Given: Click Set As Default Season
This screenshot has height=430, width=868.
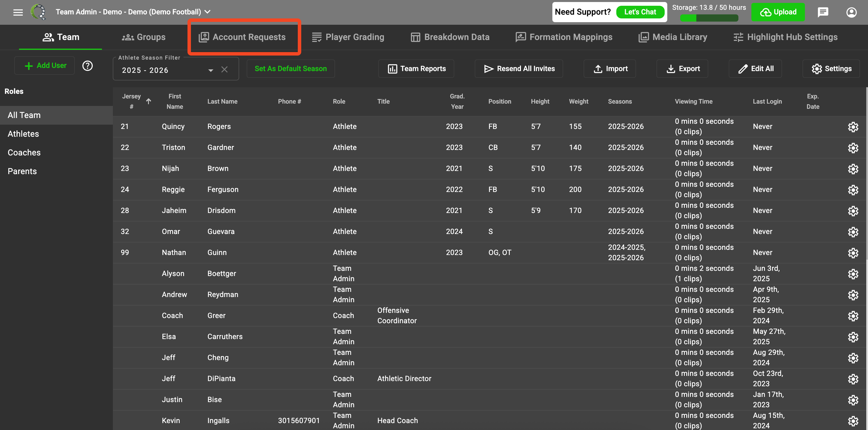Looking at the screenshot, I should click(291, 69).
